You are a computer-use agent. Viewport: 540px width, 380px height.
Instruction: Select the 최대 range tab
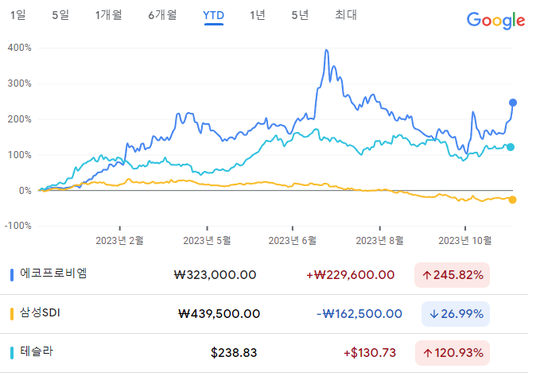point(346,15)
